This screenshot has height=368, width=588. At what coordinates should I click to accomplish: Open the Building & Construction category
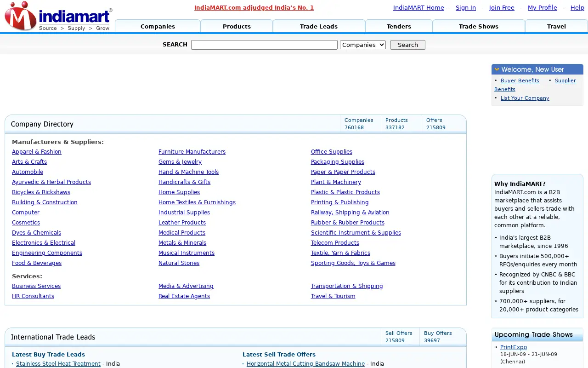tap(45, 202)
